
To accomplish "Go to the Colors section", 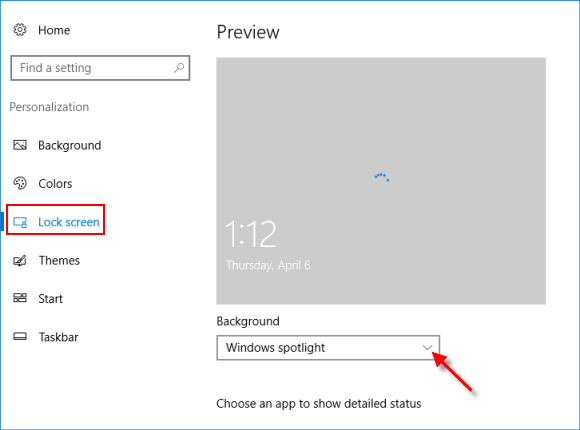I will click(55, 184).
